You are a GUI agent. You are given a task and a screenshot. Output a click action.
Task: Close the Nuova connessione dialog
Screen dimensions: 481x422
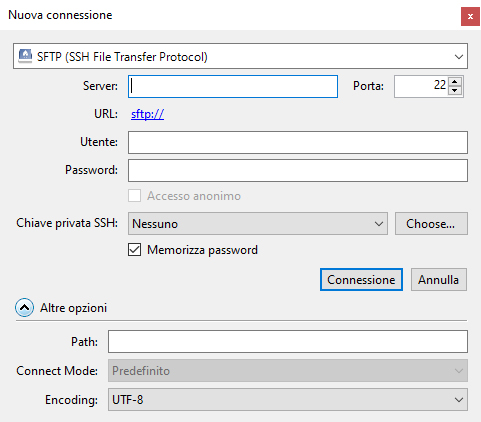coord(470,16)
